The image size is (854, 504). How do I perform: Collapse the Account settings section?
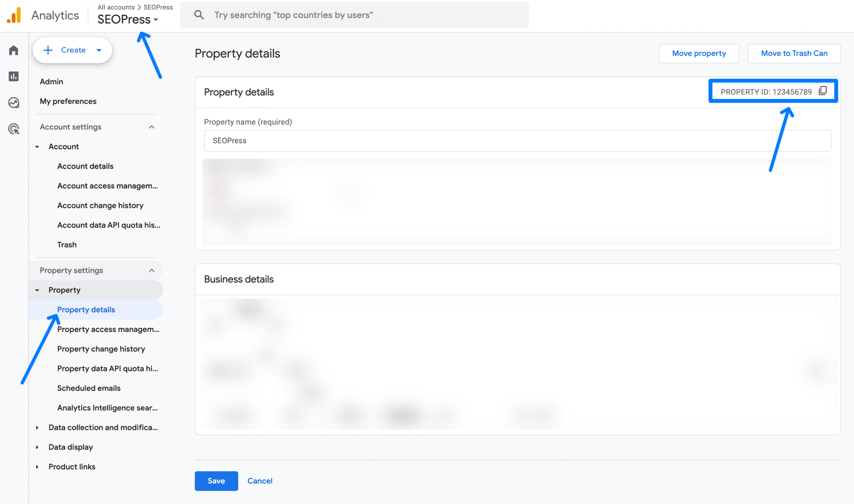[152, 127]
